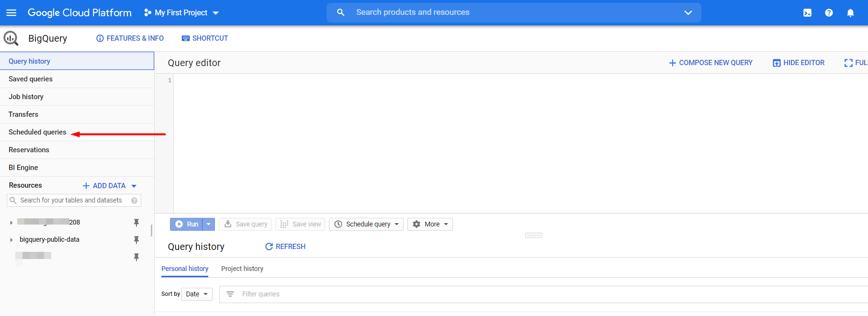Click the products and resources search field
This screenshot has width=868, height=316.
point(515,12)
